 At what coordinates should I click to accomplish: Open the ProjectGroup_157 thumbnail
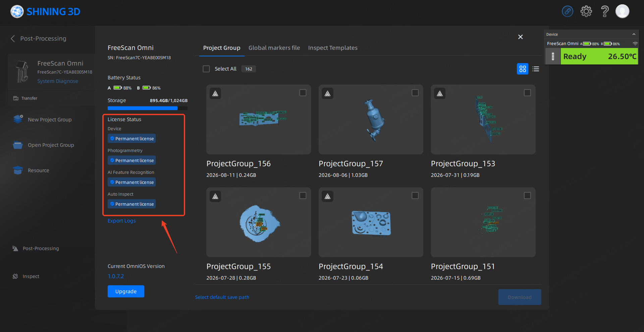click(x=371, y=120)
